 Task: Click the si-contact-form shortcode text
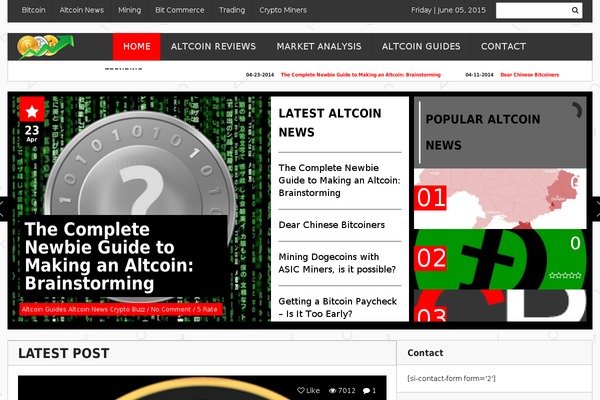[451, 379]
